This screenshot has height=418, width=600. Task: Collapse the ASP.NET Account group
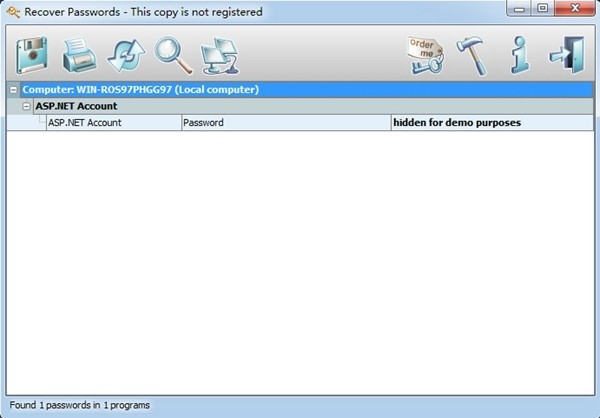(x=26, y=106)
